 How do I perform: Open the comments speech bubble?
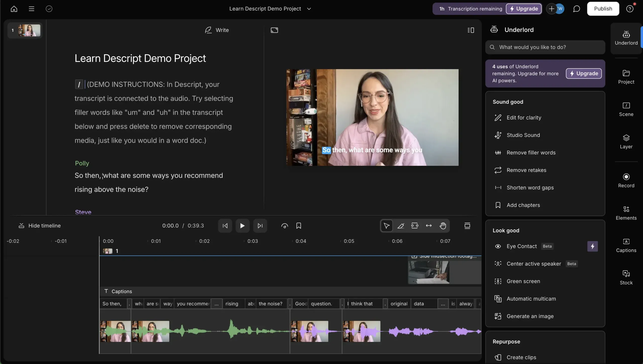[576, 9]
